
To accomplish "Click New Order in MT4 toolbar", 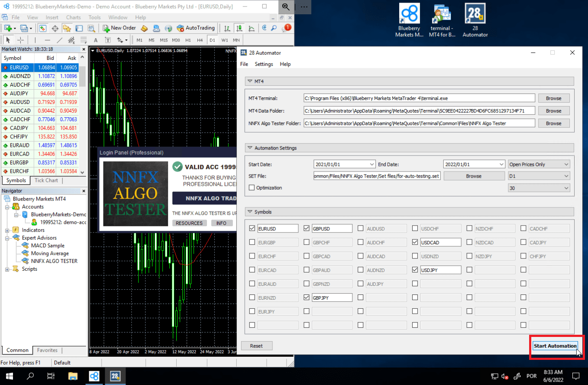I will coord(120,28).
